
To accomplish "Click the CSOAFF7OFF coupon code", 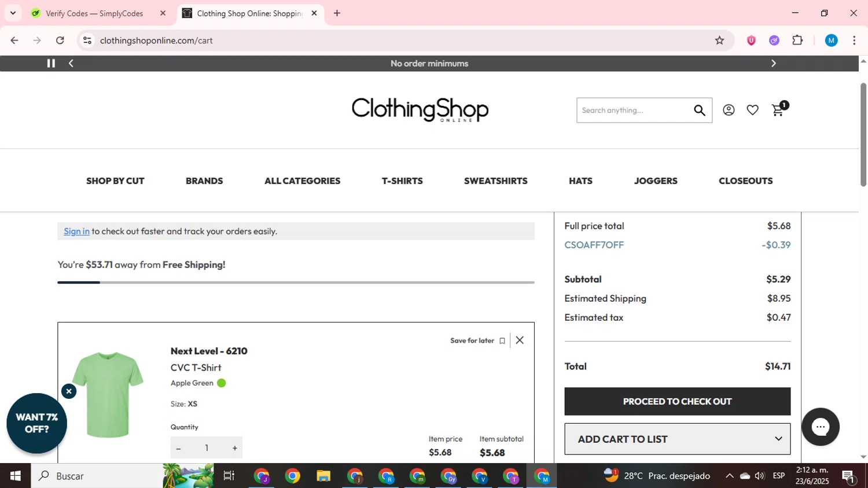I will point(594,245).
